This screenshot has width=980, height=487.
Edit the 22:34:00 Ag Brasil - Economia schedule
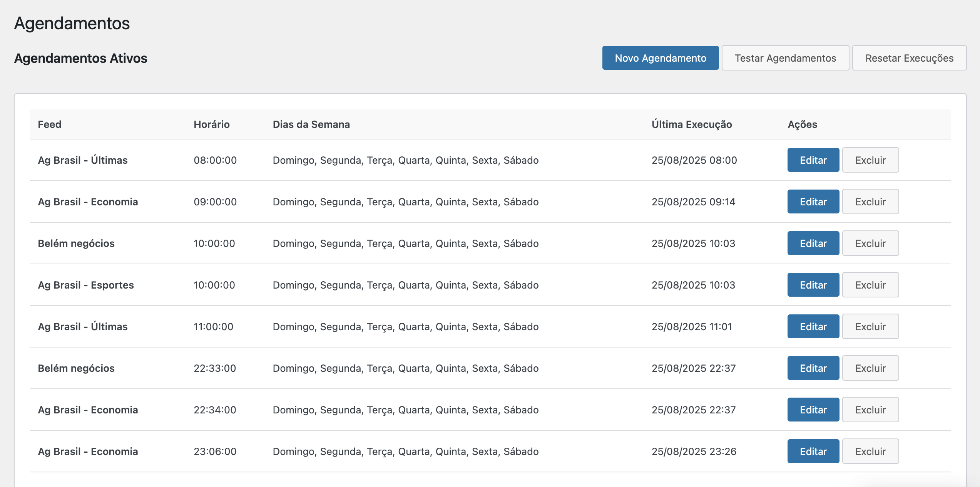(813, 410)
